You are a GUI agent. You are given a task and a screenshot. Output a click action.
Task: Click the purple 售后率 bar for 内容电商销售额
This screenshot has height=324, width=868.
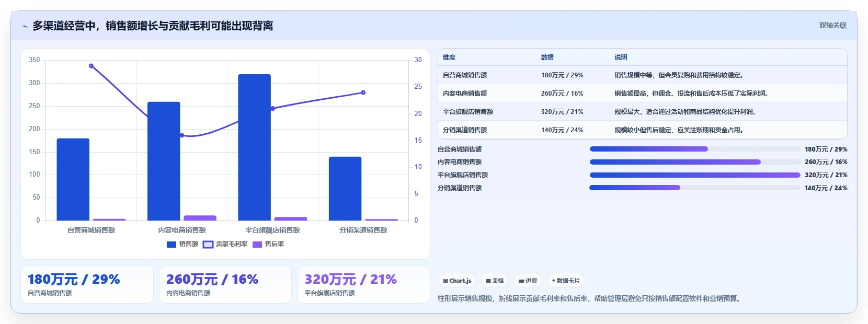200,218
